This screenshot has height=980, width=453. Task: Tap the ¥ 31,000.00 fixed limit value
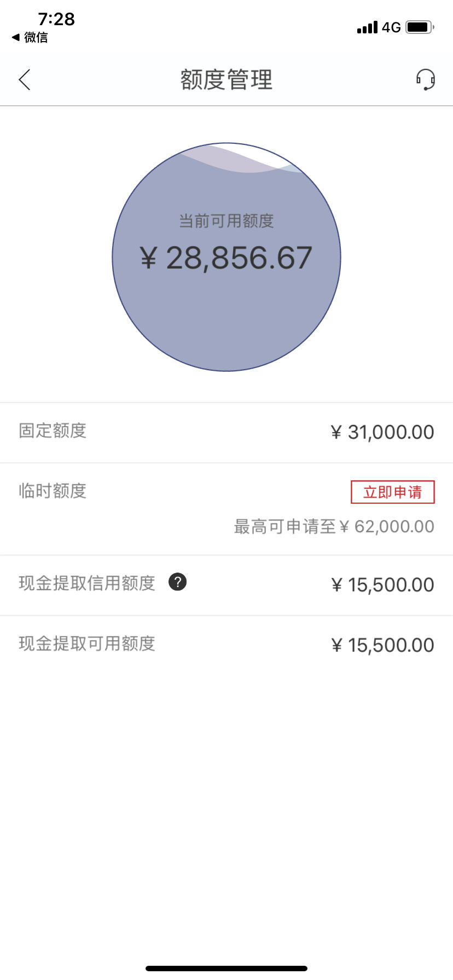[382, 432]
